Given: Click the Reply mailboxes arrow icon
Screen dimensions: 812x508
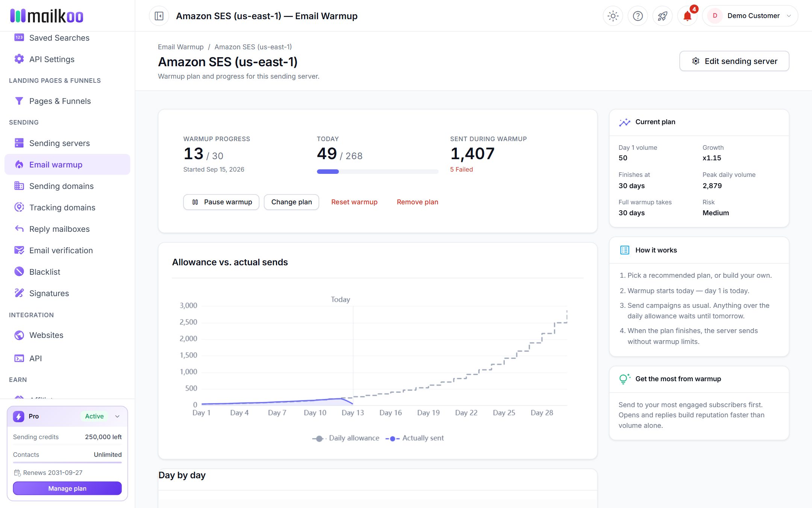Looking at the screenshot, I should [19, 229].
